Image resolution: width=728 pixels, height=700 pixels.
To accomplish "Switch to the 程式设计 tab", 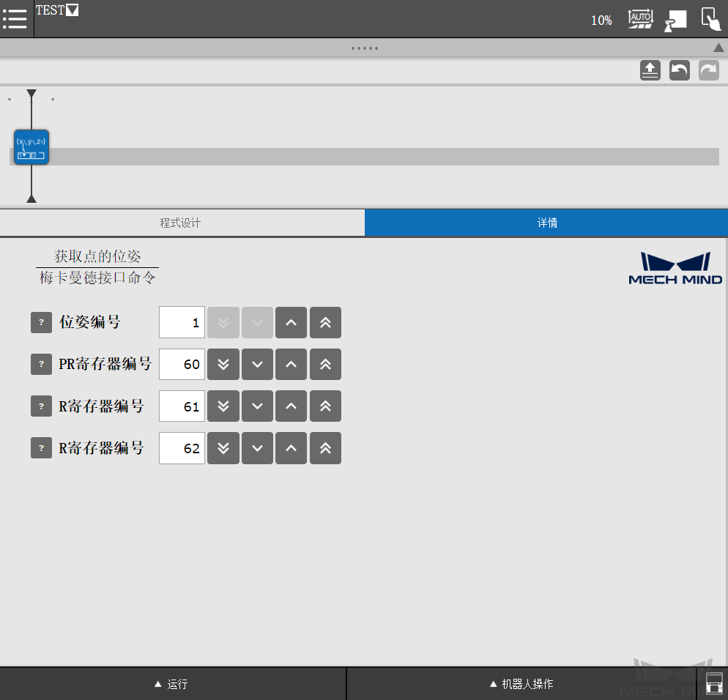I will pos(182,223).
